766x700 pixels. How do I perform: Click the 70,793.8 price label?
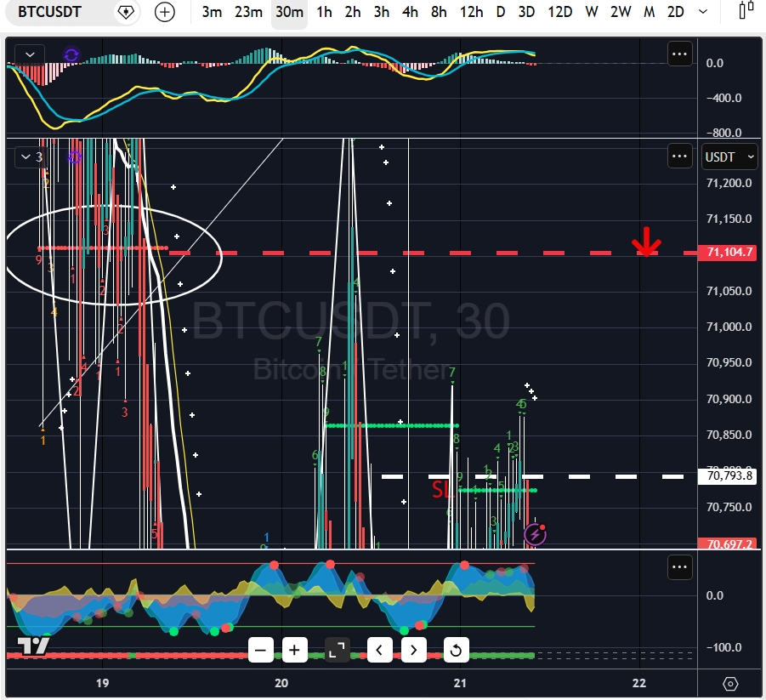[728, 475]
